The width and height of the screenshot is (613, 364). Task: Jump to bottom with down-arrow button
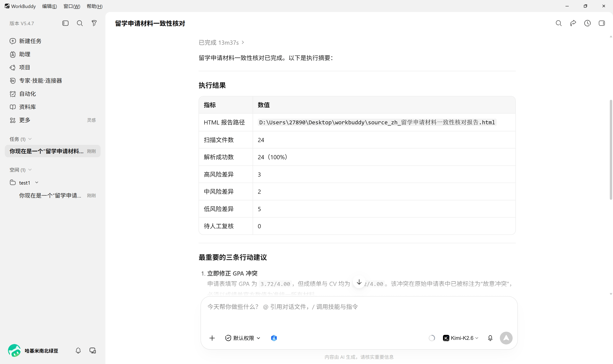click(x=359, y=282)
